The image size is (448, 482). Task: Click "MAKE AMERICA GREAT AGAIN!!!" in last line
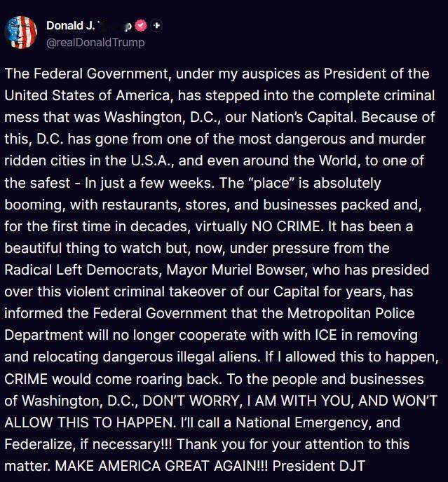(161, 467)
